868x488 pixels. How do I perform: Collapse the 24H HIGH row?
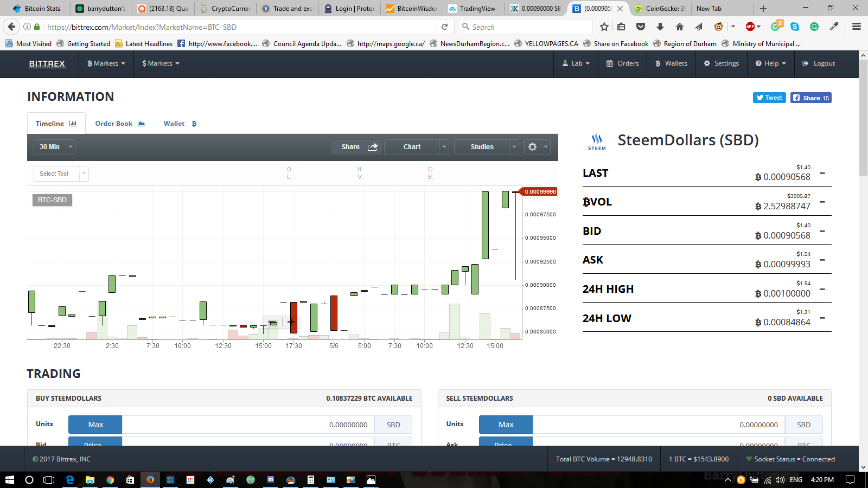pos(822,290)
